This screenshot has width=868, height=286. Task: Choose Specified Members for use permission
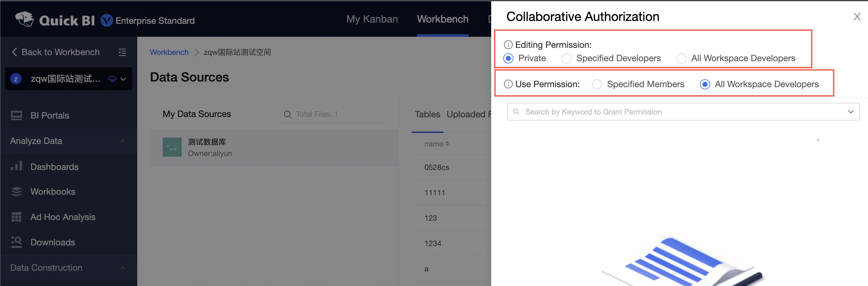[597, 84]
